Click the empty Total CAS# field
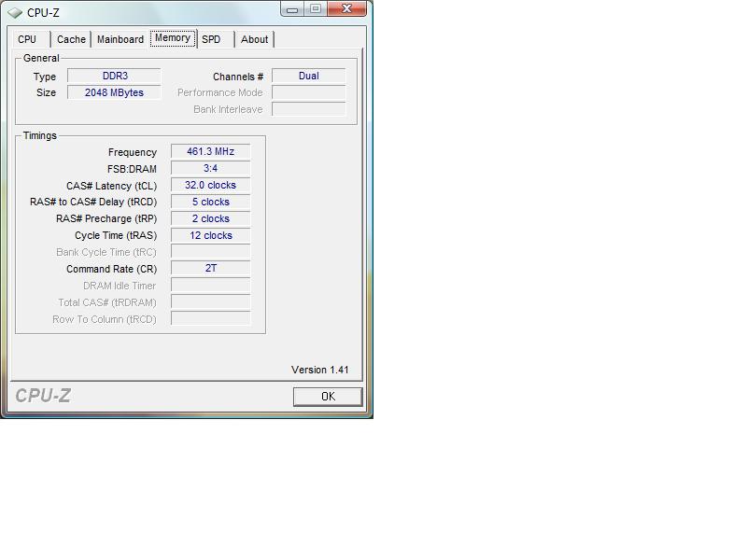 coord(211,302)
